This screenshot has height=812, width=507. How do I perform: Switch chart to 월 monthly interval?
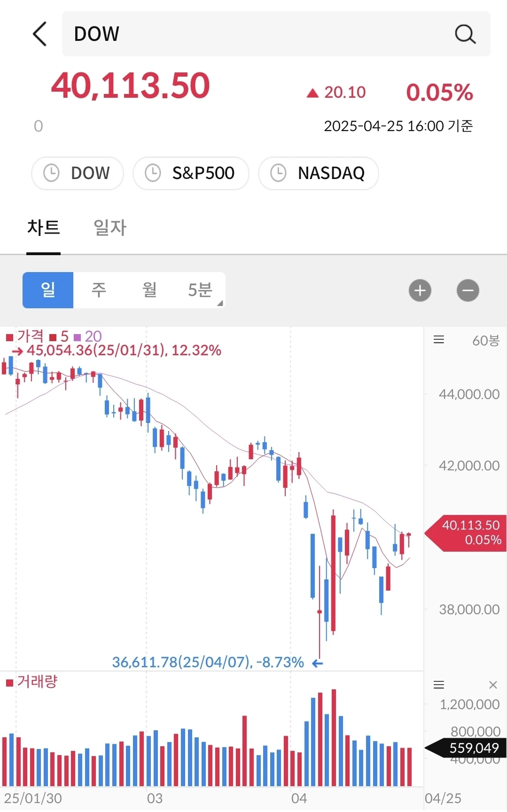click(x=149, y=290)
